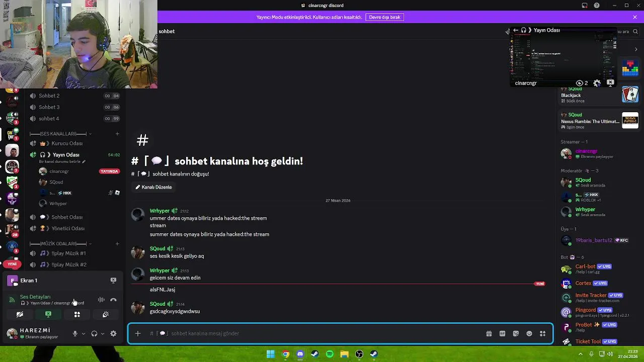Stop streaming Ekran 1 icon
644x362 pixels.
[113, 281]
